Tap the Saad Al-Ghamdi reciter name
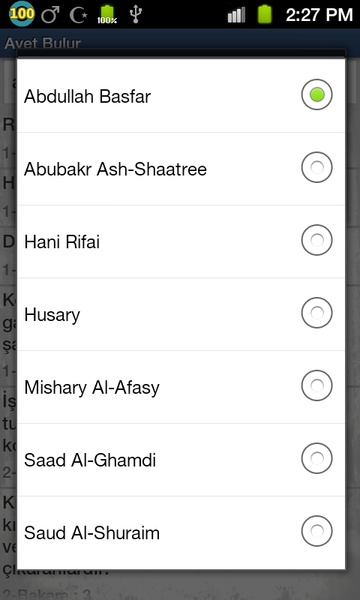The height and width of the screenshot is (600, 360). [90, 460]
